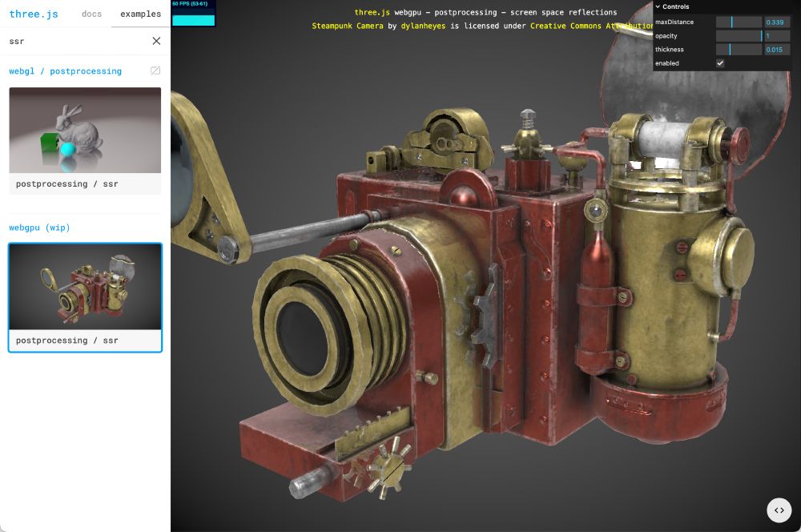Open the webgpu steampunk camera ssr thumbnail
The height and width of the screenshot is (532, 801).
click(x=85, y=287)
